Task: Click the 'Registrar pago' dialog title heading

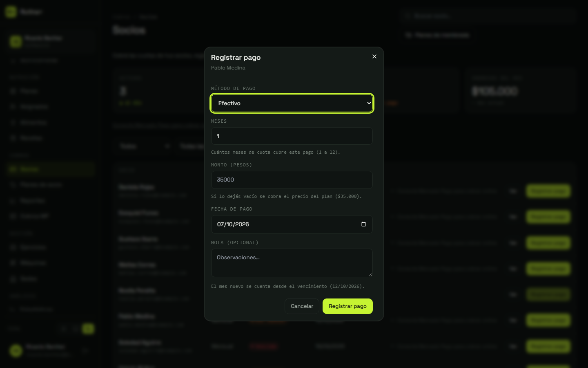Action: click(x=236, y=57)
